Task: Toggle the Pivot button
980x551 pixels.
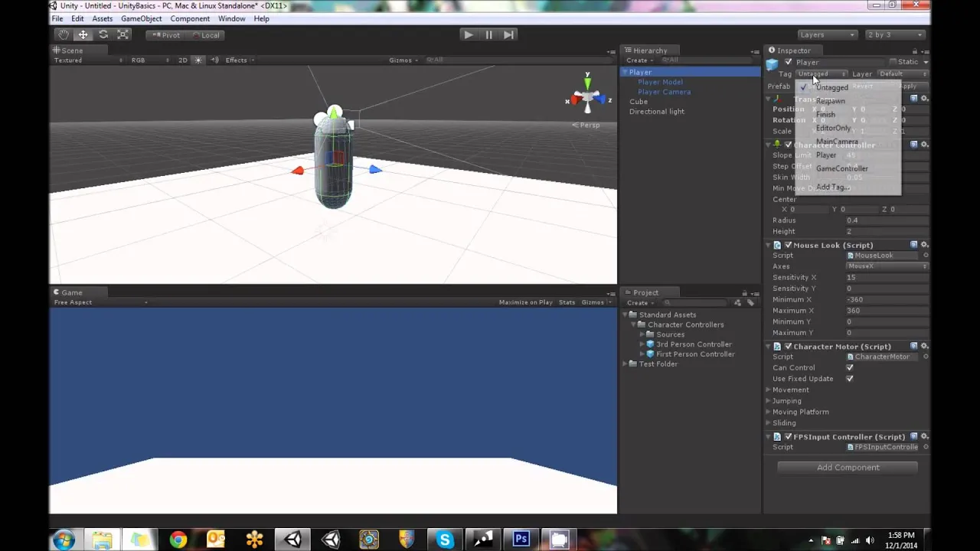Action: [165, 34]
